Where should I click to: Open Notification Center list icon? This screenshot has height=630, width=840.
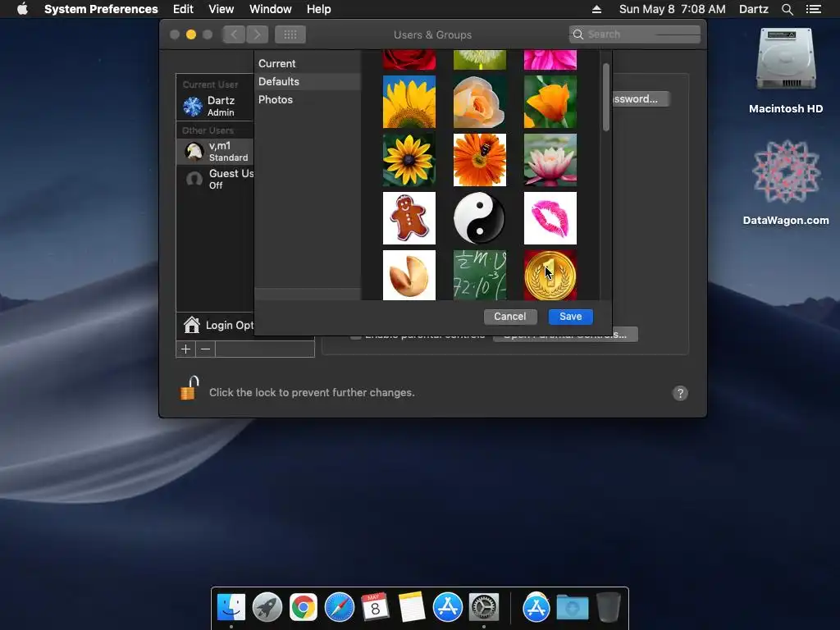(x=814, y=9)
